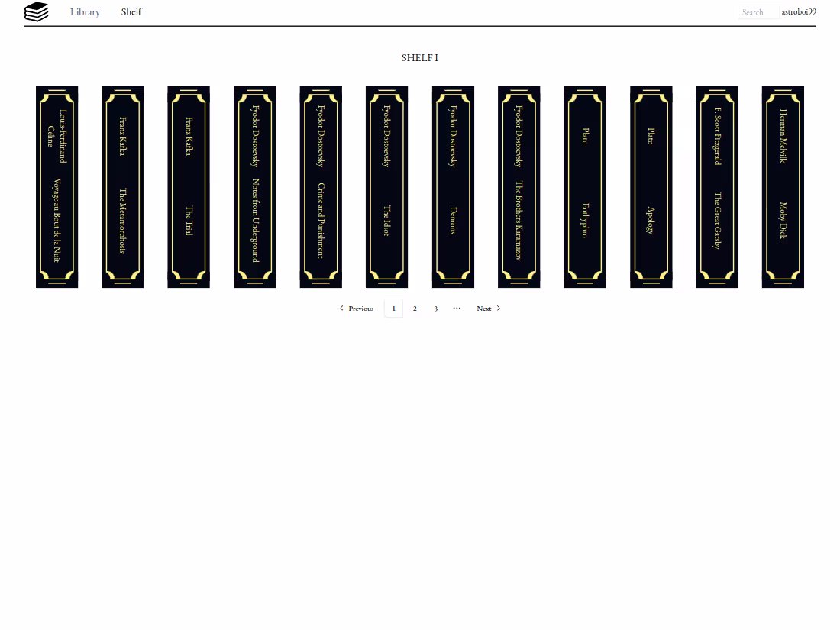This screenshot has width=840, height=630.
Task: Go to page 3 of the shelf
Action: pos(435,308)
